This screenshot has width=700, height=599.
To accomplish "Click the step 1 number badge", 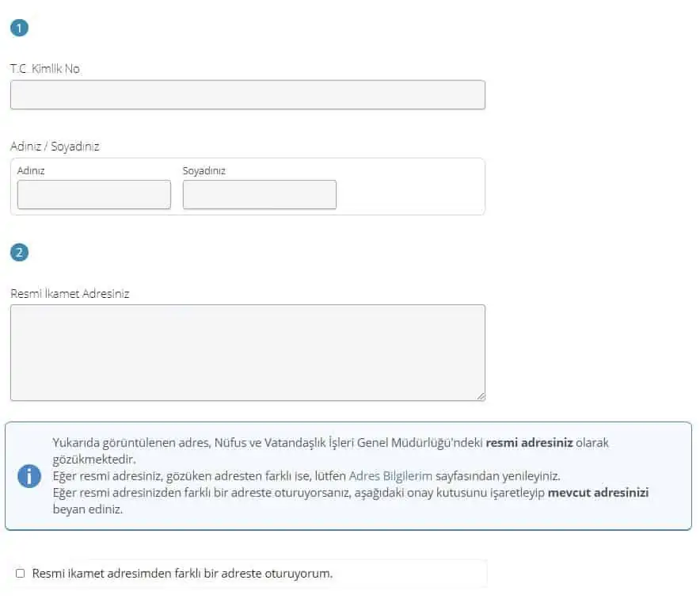I will pos(19,28).
